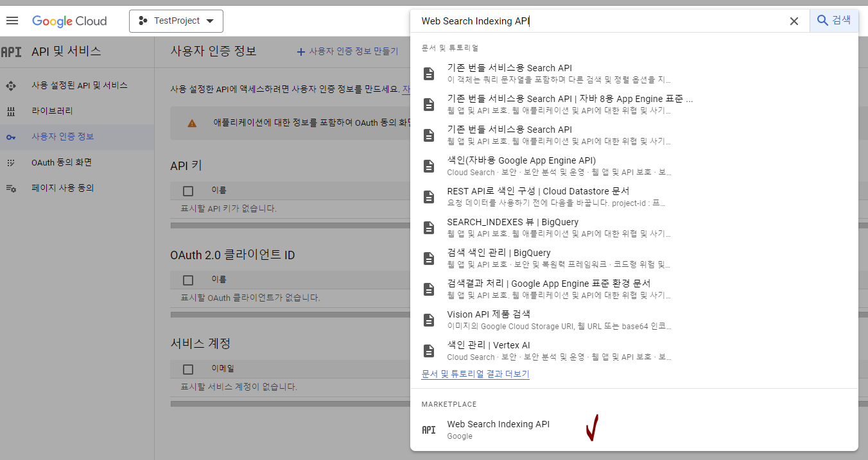868x460 pixels.
Task: Open the hamburger navigation menu
Action: [12, 21]
